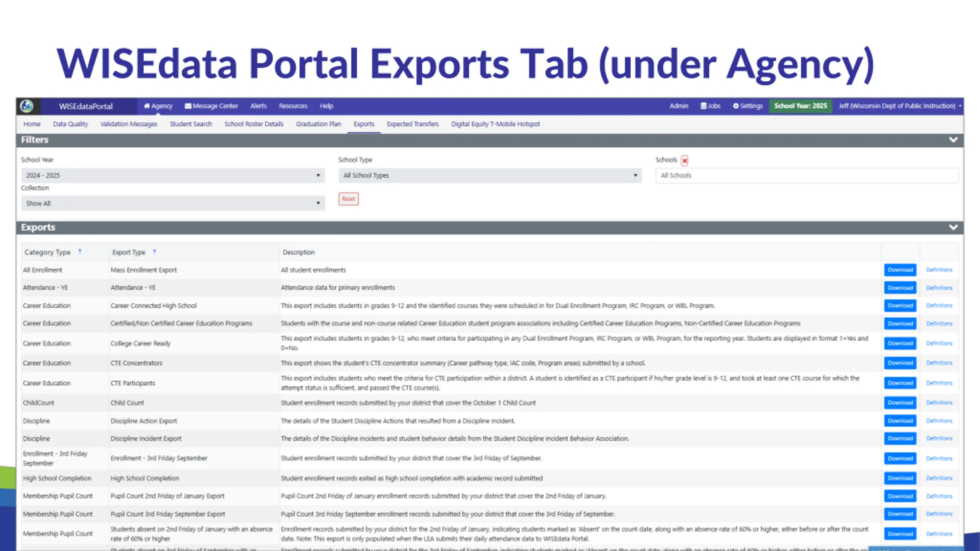Sort by Export Type column arrow
980x551 pixels.
pyautogui.click(x=154, y=252)
